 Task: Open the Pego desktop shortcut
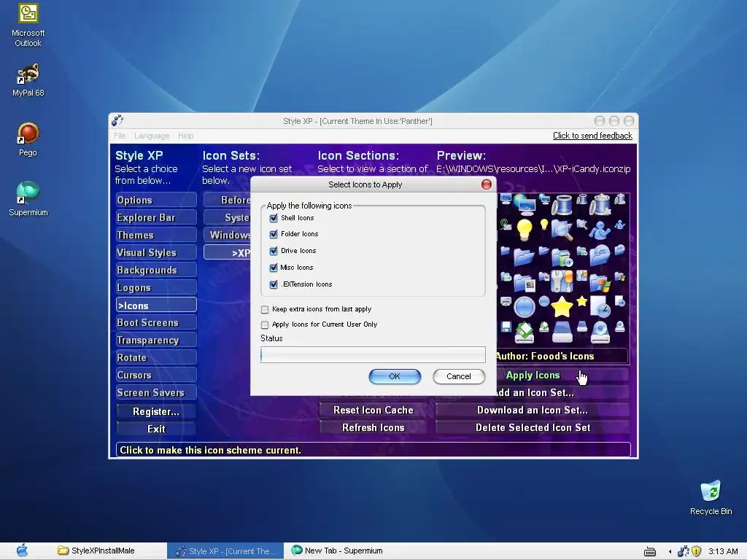(x=28, y=139)
